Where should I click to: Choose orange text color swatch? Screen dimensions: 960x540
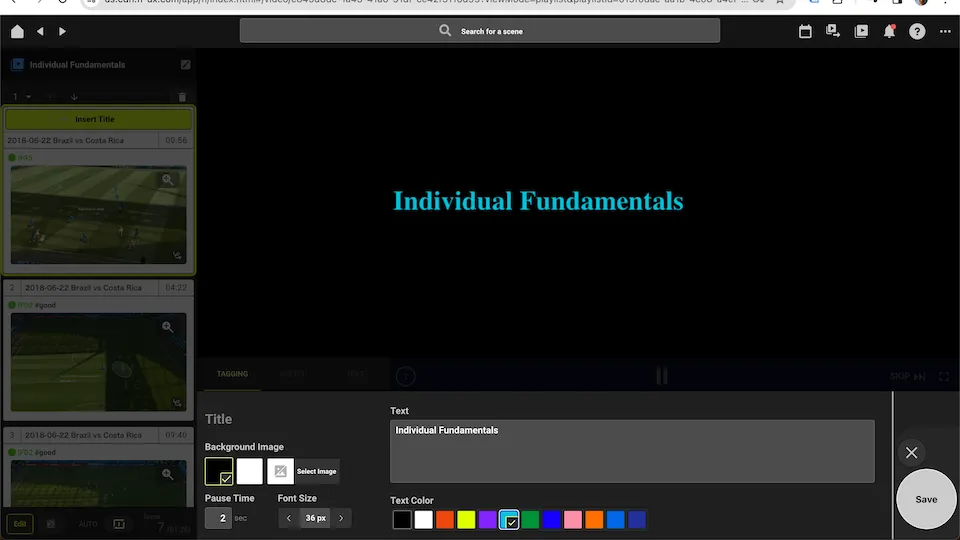(594, 519)
